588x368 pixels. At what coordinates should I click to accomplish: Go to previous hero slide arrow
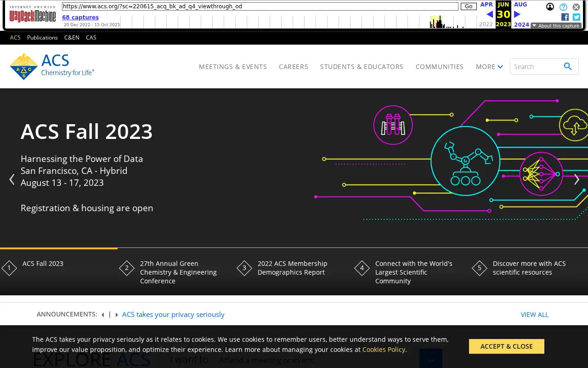point(12,179)
